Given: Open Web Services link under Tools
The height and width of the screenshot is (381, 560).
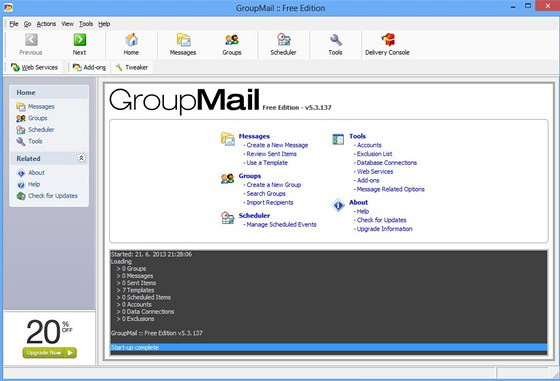Looking at the screenshot, I should click(x=375, y=171).
